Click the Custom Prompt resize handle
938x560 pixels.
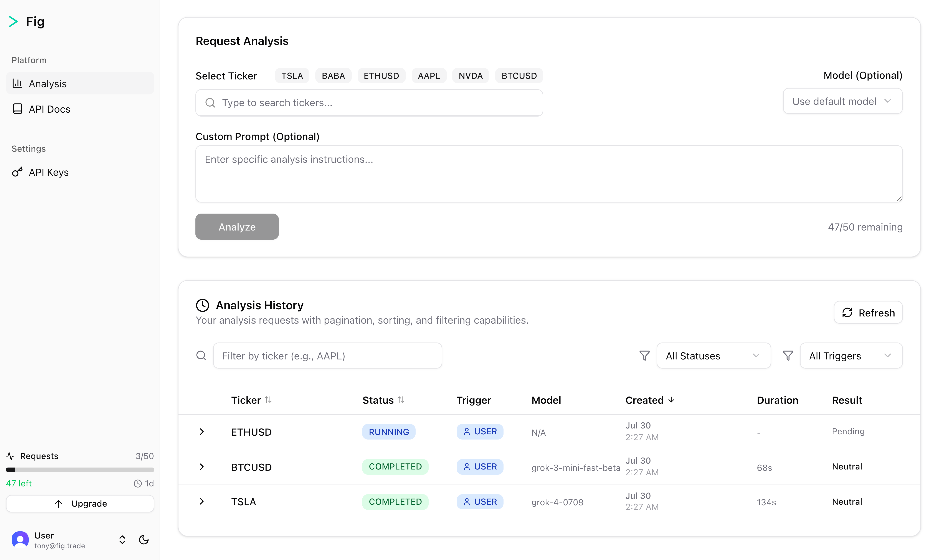click(899, 198)
